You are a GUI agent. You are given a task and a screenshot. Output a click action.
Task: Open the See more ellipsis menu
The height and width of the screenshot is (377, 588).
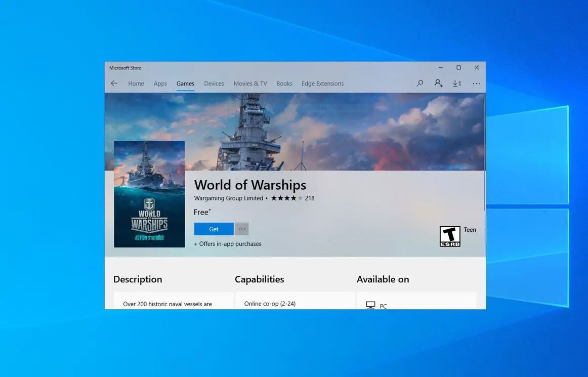476,83
